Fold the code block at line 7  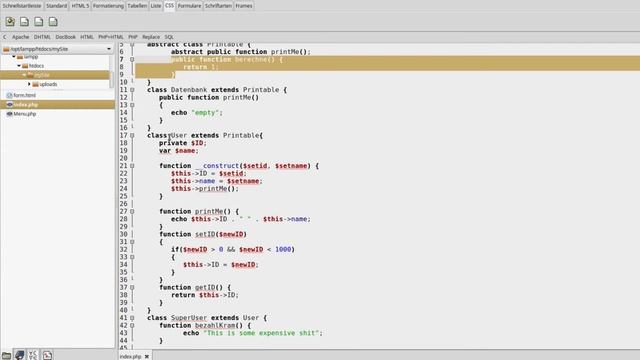tap(132, 59)
